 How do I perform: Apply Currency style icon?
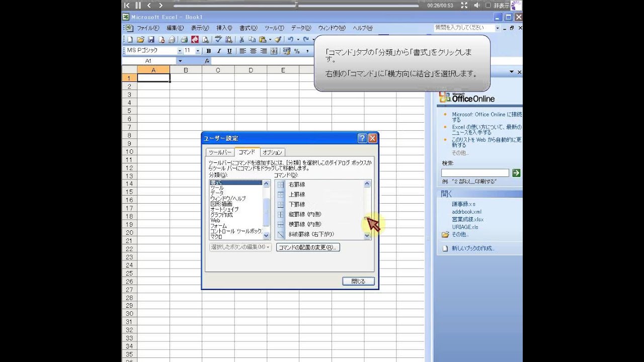287,51
